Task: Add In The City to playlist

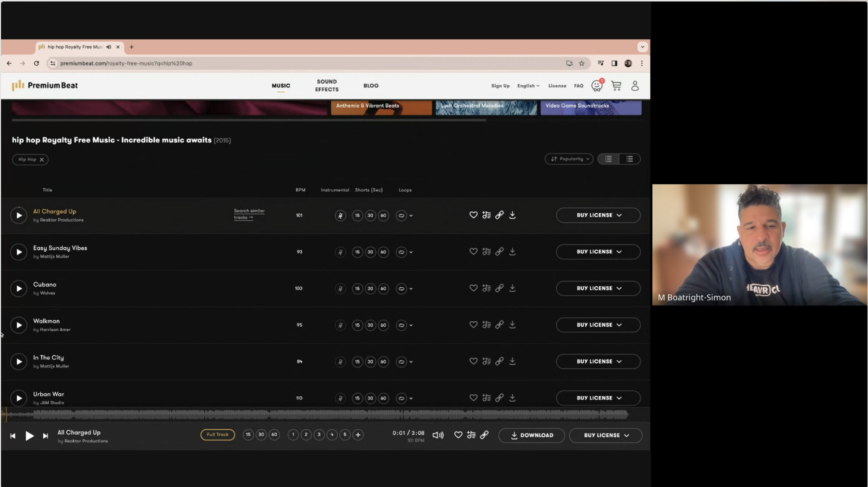Action: coord(486,361)
